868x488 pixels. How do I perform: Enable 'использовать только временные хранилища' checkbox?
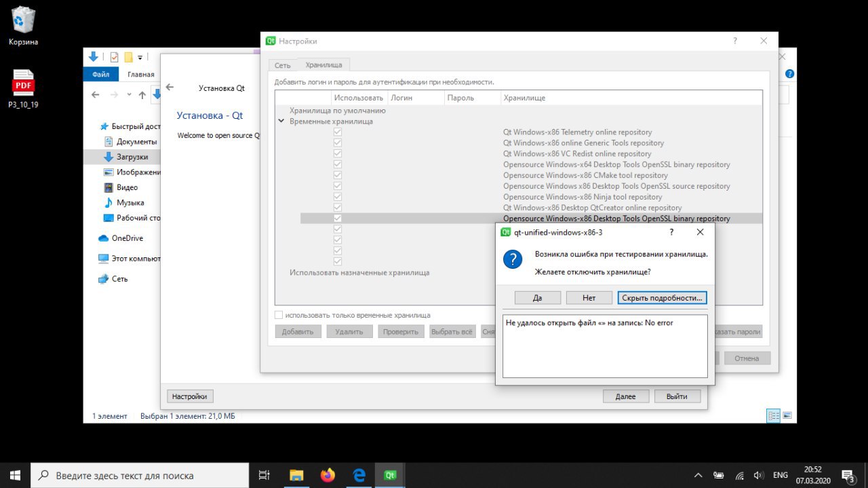(x=279, y=315)
